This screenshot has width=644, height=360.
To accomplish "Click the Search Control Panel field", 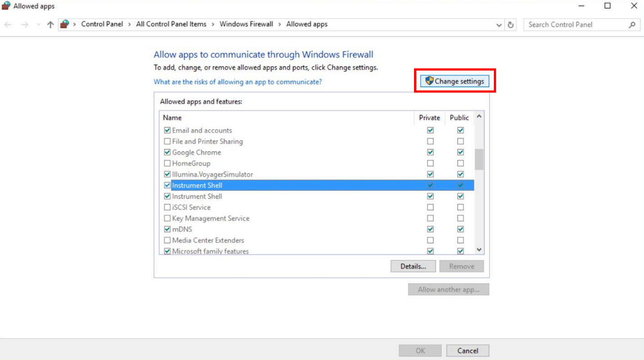I will [x=576, y=25].
